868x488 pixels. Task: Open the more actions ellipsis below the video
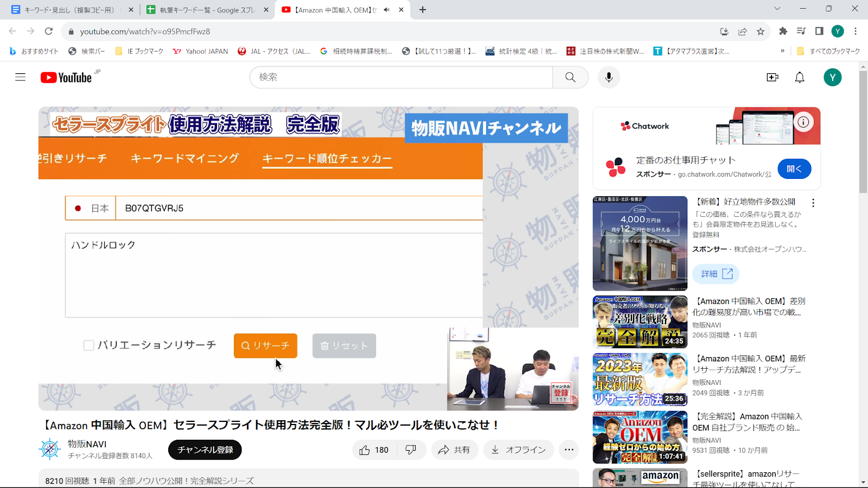(x=569, y=450)
